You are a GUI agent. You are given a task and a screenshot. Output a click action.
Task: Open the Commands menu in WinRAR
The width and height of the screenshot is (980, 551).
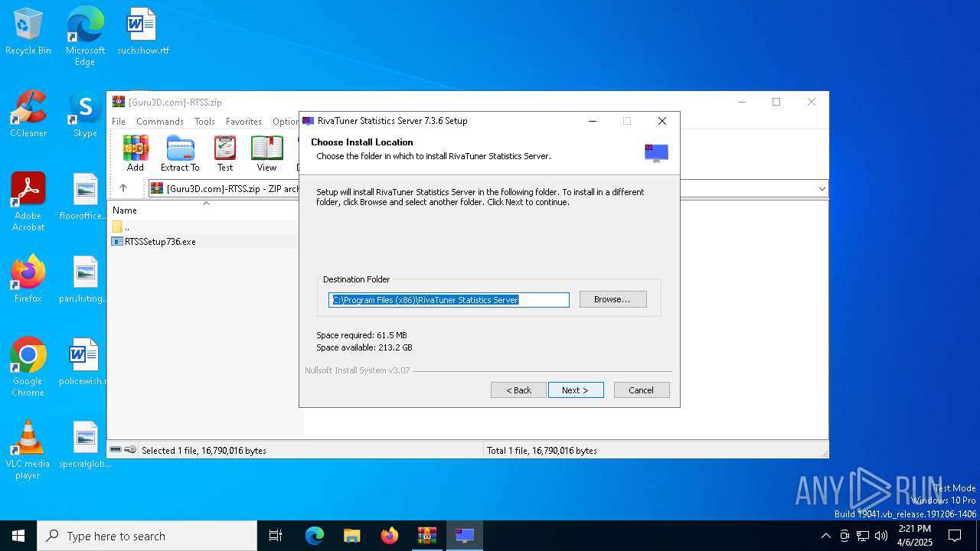[x=160, y=121]
